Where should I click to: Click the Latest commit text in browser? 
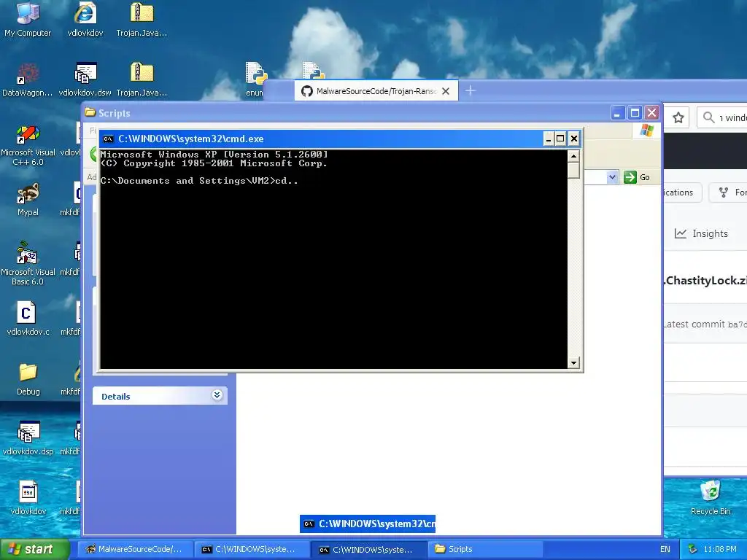point(694,324)
